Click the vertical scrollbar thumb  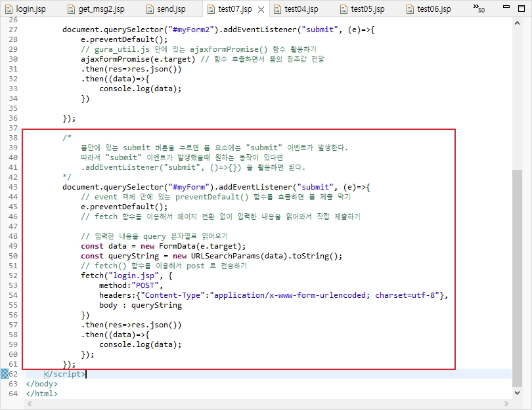tap(517, 278)
